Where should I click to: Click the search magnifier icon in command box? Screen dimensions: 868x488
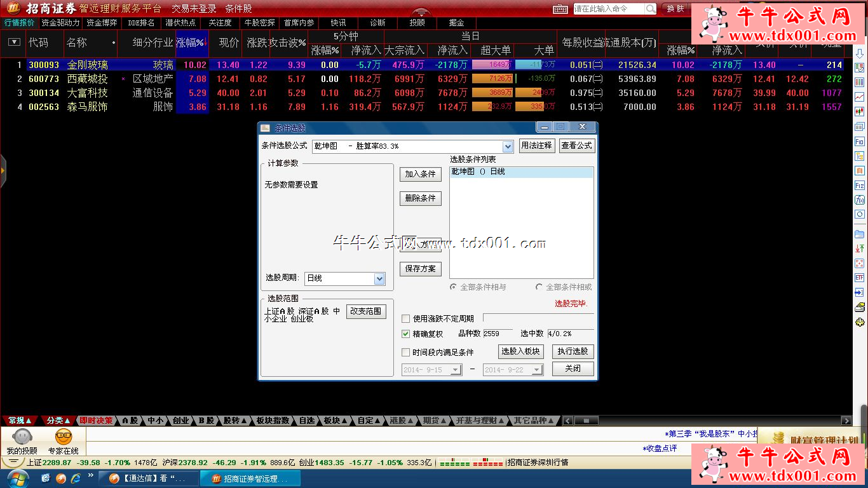(651, 9)
